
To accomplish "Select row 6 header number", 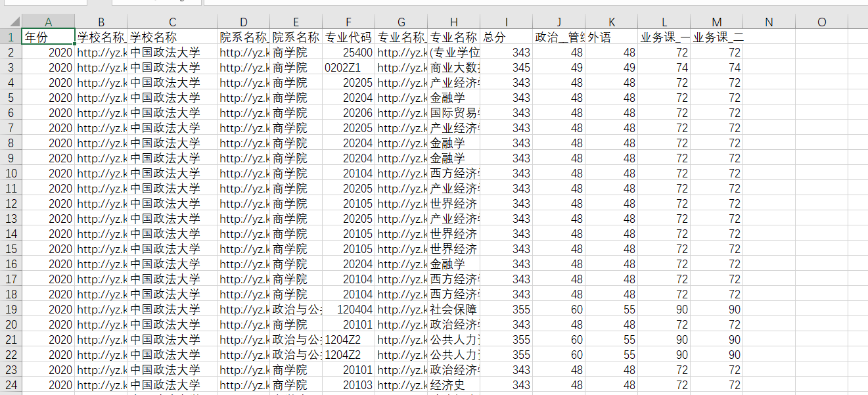I will (x=11, y=112).
